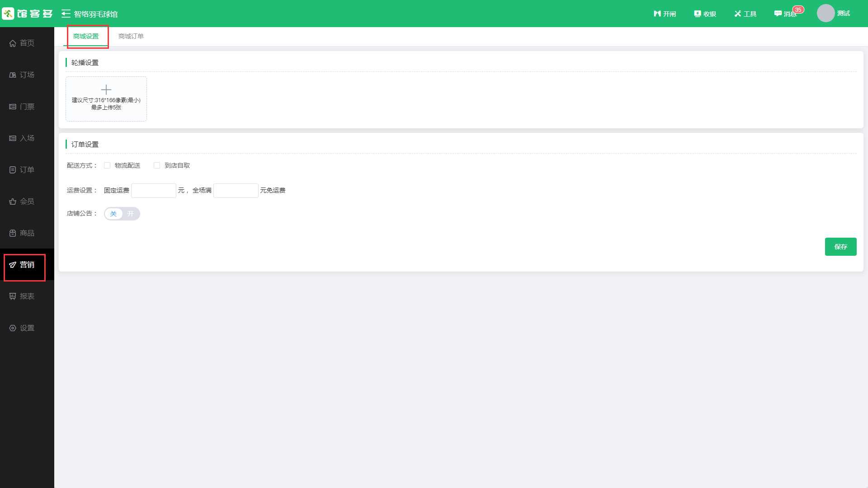Collapse sidebar with menu fold icon
Viewport: 868px width, 488px height.
66,14
